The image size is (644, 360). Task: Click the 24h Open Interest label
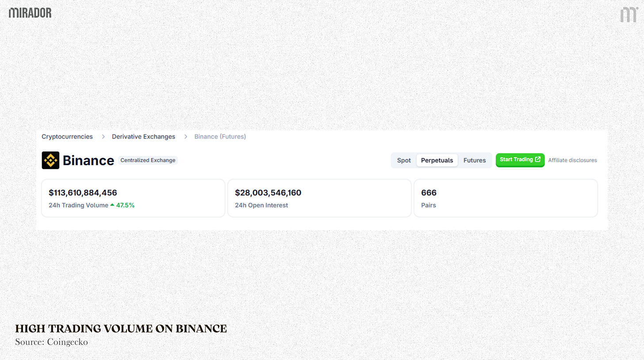tap(261, 205)
